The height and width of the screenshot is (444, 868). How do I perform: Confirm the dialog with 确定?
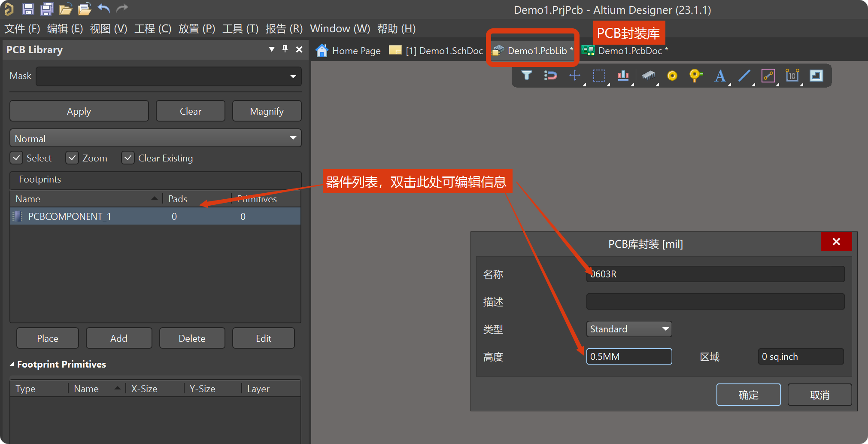pyautogui.click(x=748, y=395)
